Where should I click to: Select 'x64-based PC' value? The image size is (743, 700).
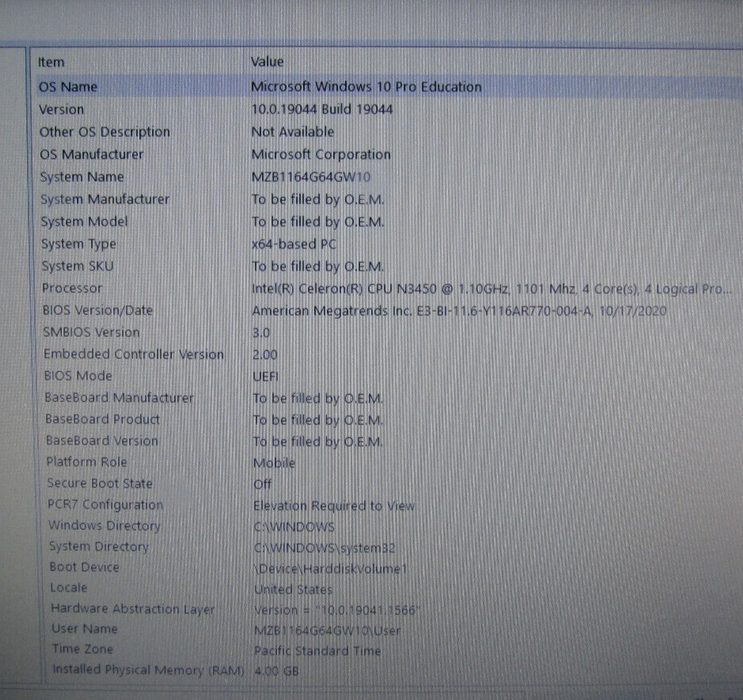[294, 244]
